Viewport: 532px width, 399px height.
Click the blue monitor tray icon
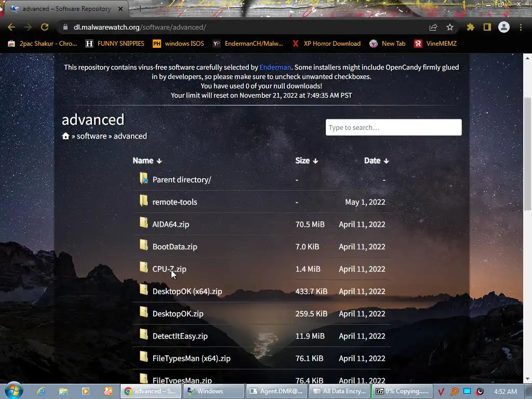tap(467, 391)
